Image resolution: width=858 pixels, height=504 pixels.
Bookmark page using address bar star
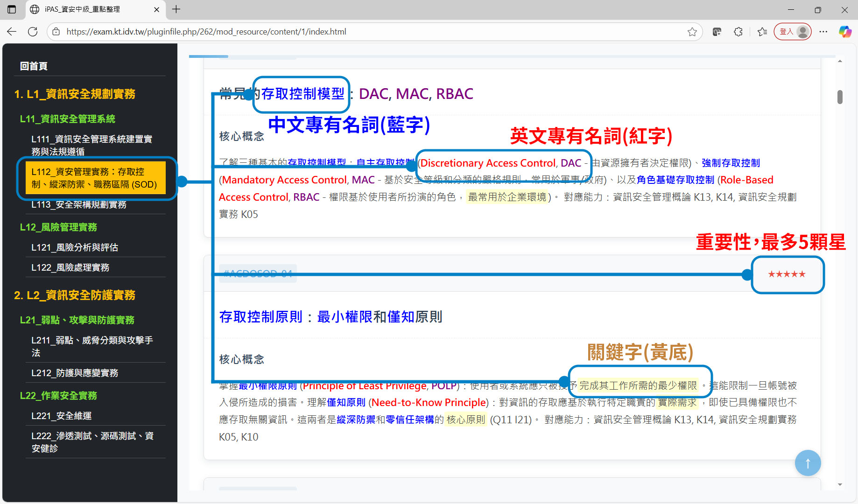[x=692, y=32]
